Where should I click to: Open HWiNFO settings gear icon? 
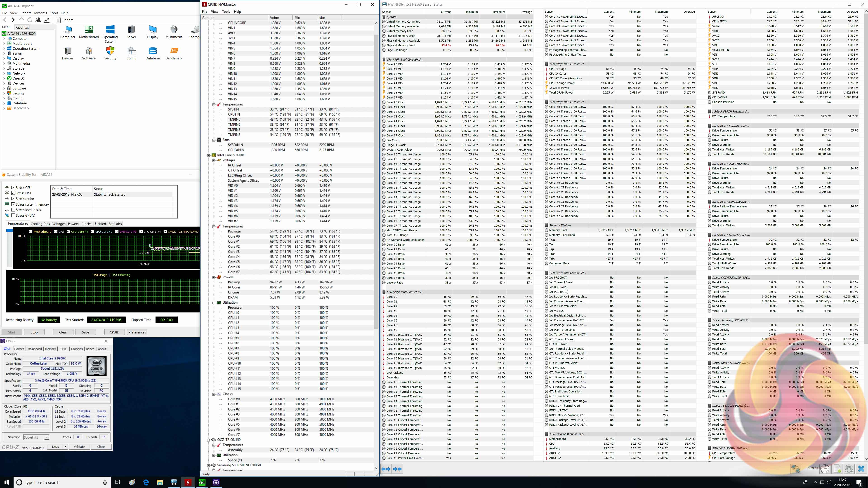(849, 469)
